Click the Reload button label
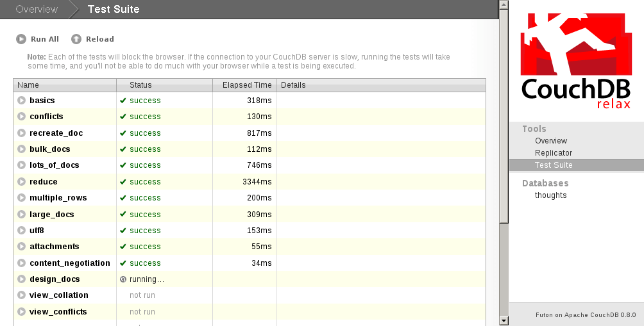Screen dimensions: 644x326 (100, 39)
